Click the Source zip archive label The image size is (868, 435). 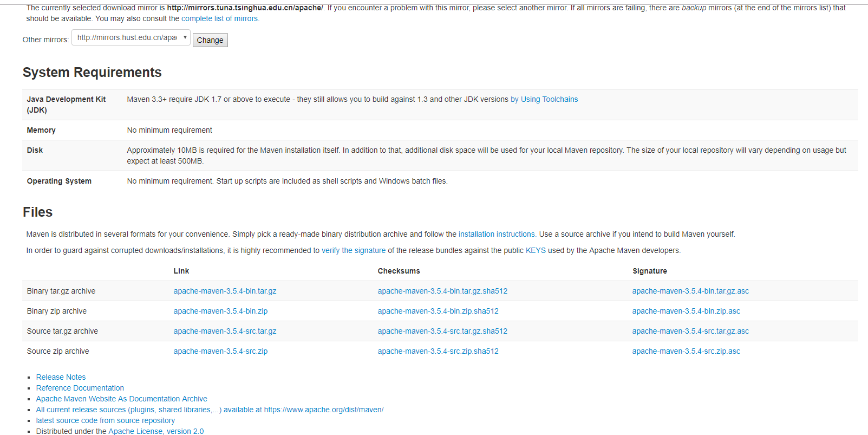(x=58, y=351)
